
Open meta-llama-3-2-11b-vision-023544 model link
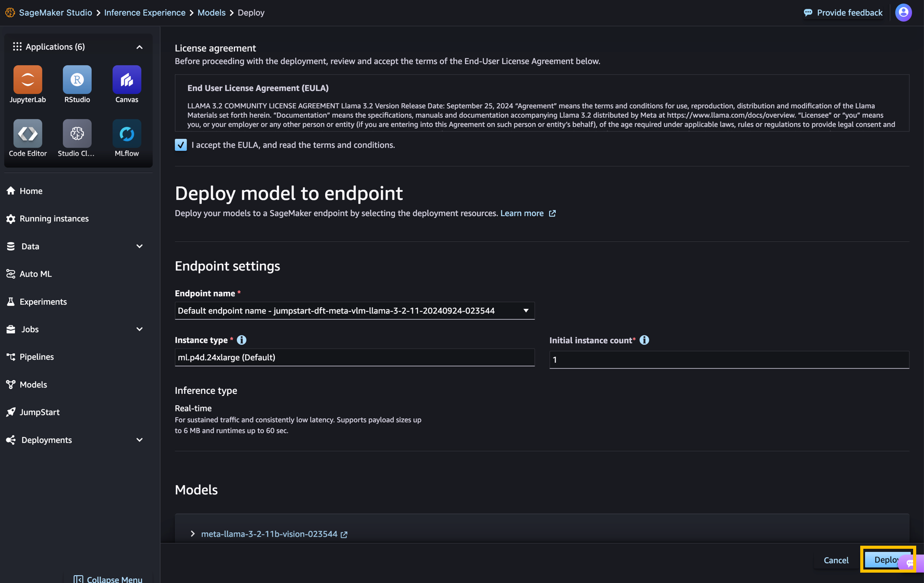pyautogui.click(x=269, y=534)
